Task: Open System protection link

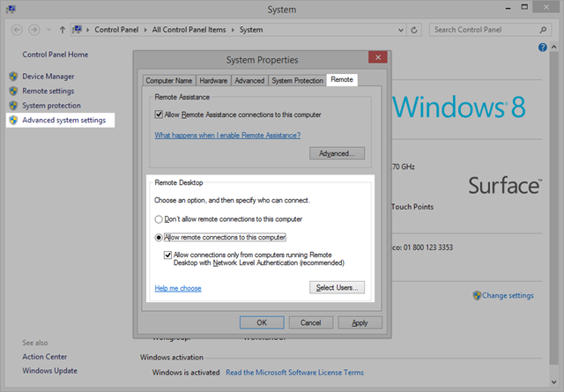Action: coord(51,106)
